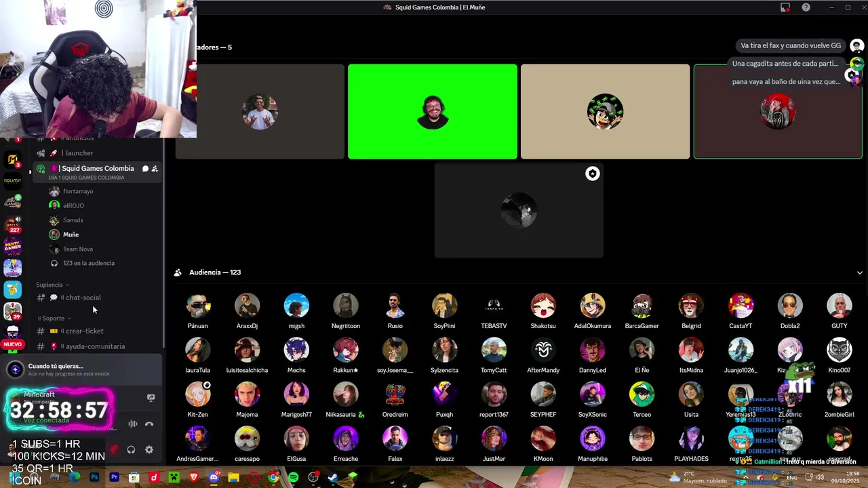The width and height of the screenshot is (868, 488).
Task: Open audience member Kit-Zen's profile
Action: (x=198, y=400)
